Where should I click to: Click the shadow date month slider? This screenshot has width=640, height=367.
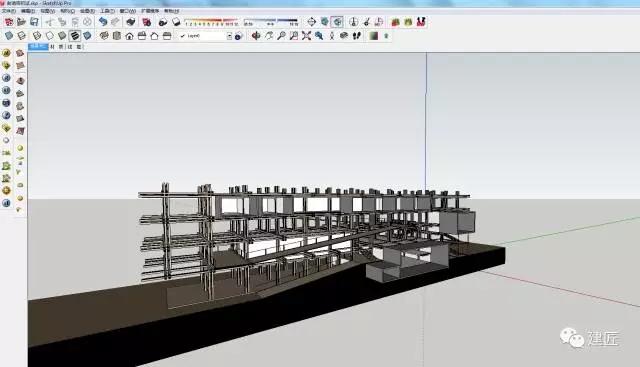tap(211, 22)
